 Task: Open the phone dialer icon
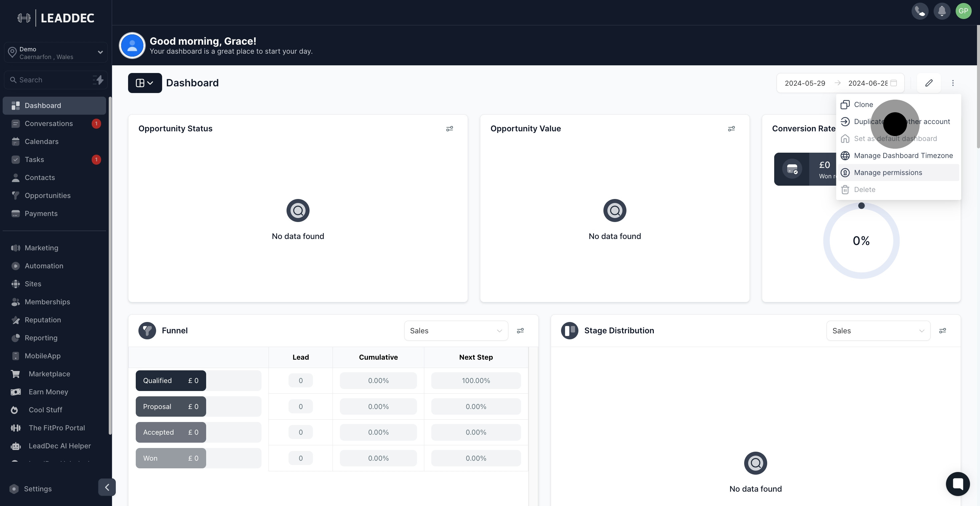920,11
